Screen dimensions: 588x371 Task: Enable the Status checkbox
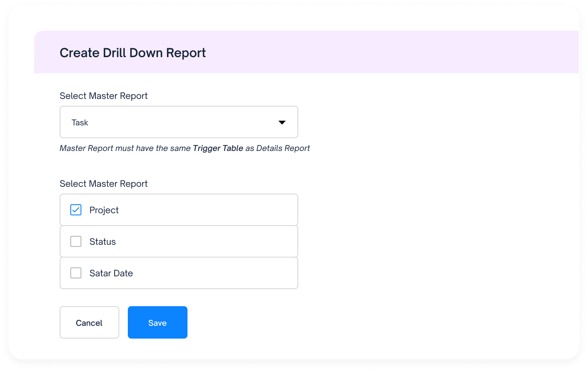[76, 241]
